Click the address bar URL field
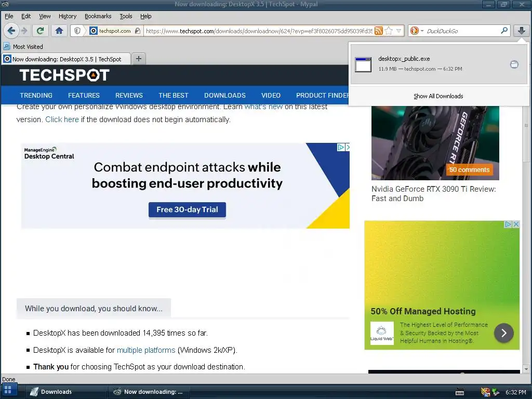This screenshot has width=532, height=399. 259,31
